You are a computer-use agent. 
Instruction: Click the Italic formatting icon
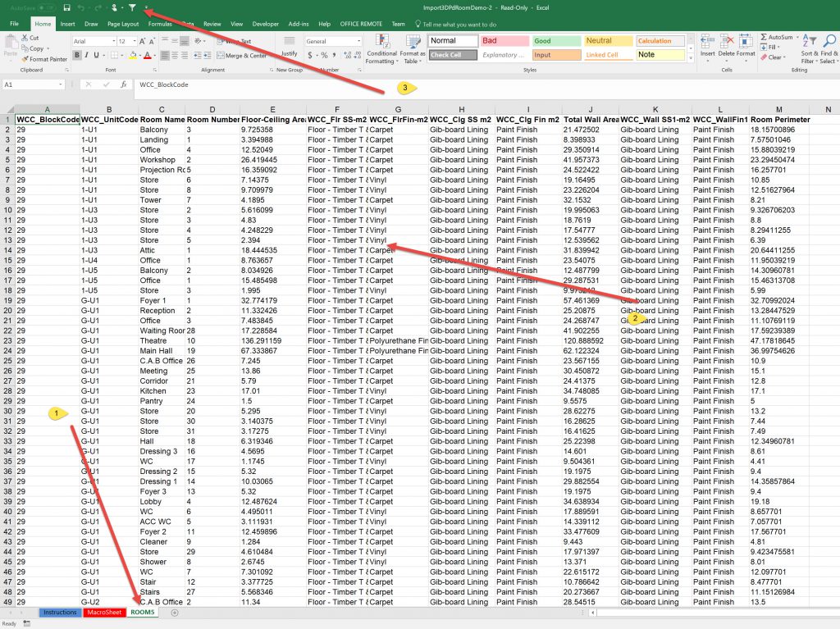pos(85,56)
